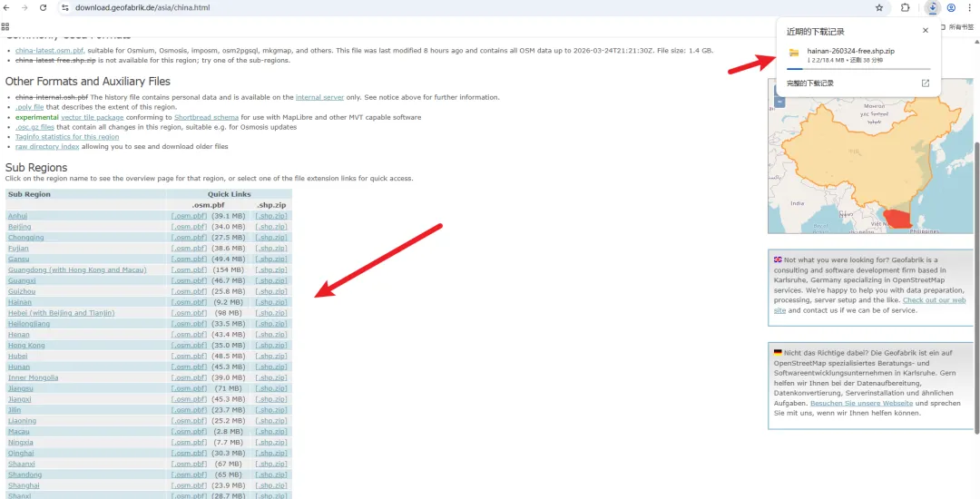Open the raw directory index link
Viewport: 980px width, 499px height.
47,147
